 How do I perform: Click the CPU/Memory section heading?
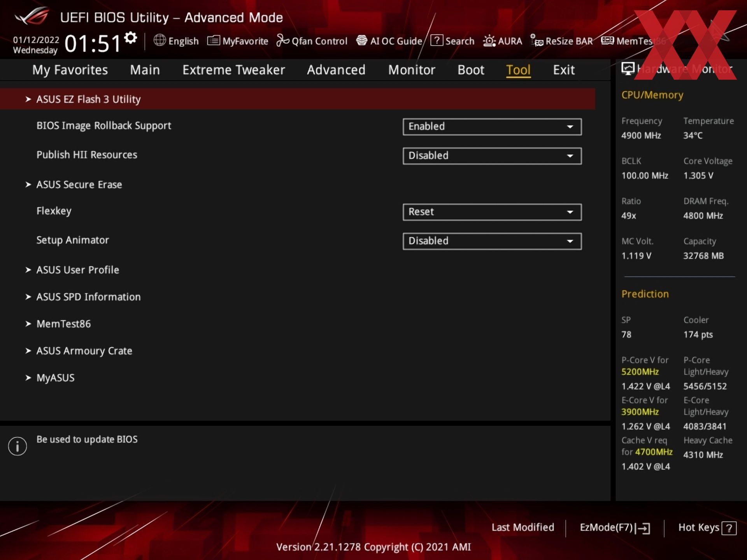click(x=652, y=95)
